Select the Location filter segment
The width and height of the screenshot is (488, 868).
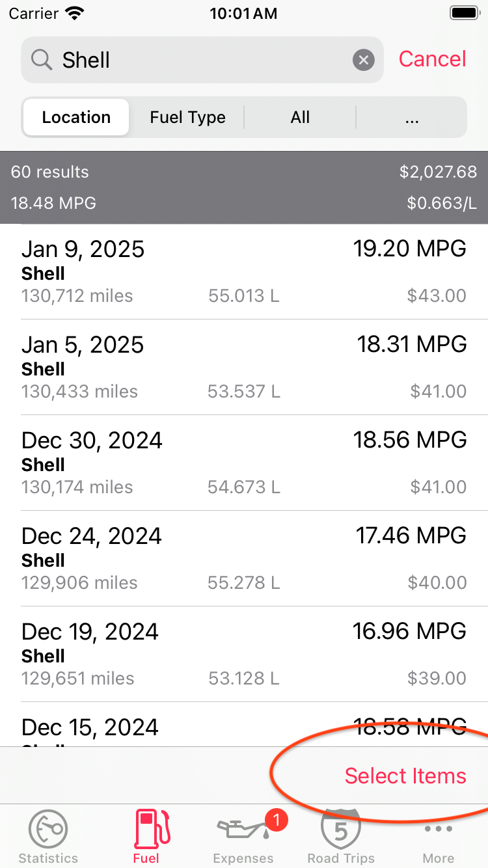coord(76,117)
